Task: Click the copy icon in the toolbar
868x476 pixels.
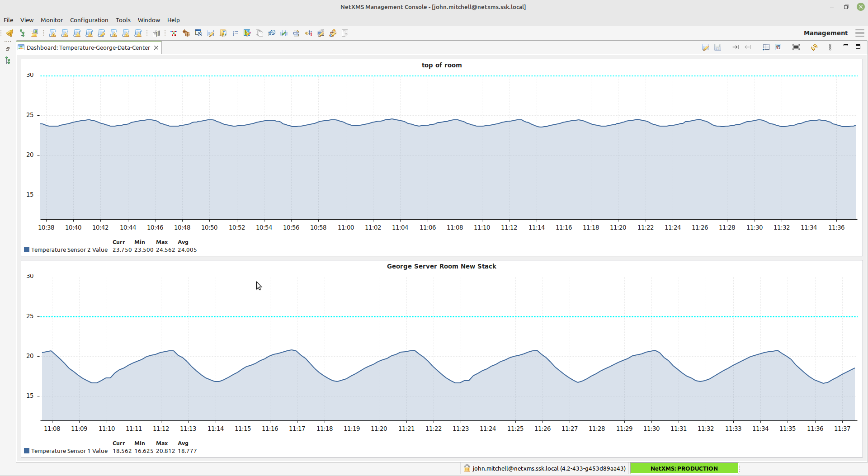Action: (x=259, y=33)
